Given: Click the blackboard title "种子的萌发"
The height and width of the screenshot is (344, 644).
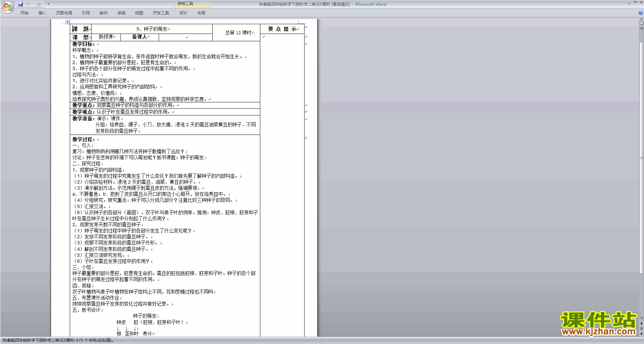Looking at the screenshot, I should [145, 316].
